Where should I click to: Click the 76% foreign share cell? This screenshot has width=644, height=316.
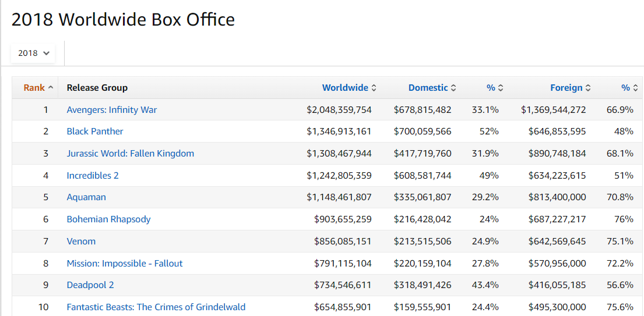tap(624, 219)
